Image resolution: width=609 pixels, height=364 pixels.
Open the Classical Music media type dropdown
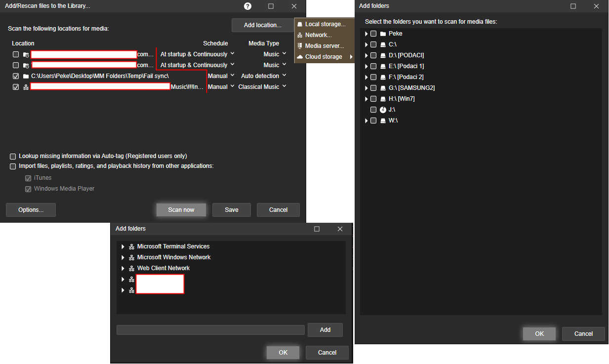[x=262, y=87]
